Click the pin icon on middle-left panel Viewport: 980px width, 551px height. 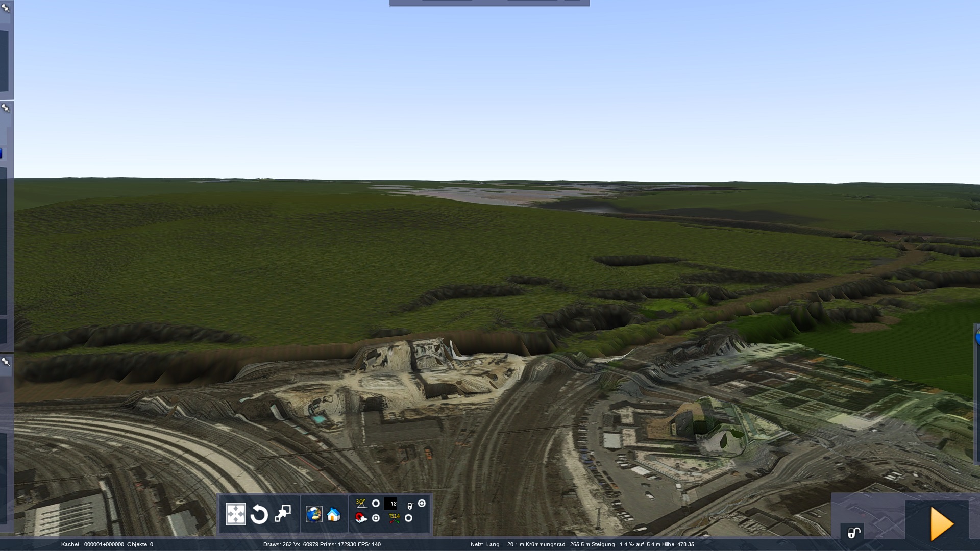[6, 108]
